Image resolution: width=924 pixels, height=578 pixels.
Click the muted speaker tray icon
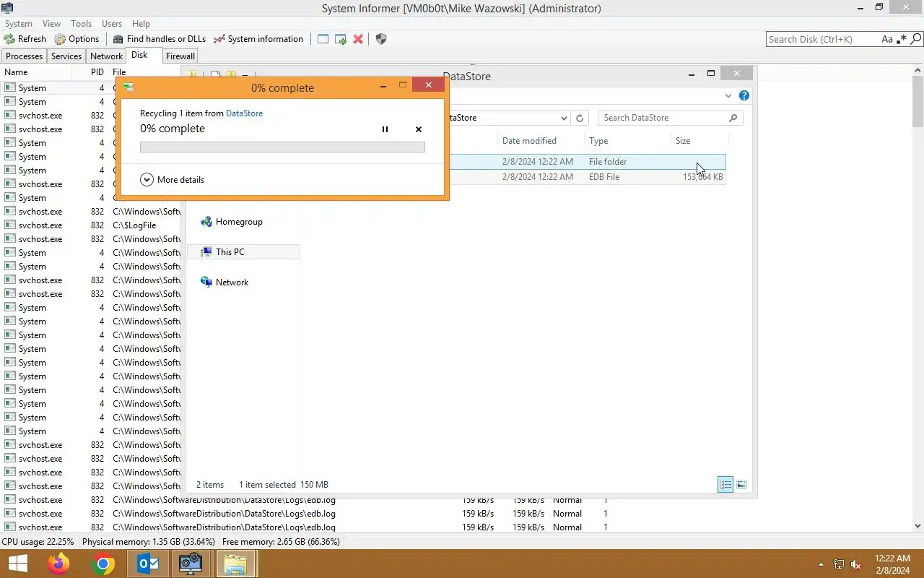855,564
